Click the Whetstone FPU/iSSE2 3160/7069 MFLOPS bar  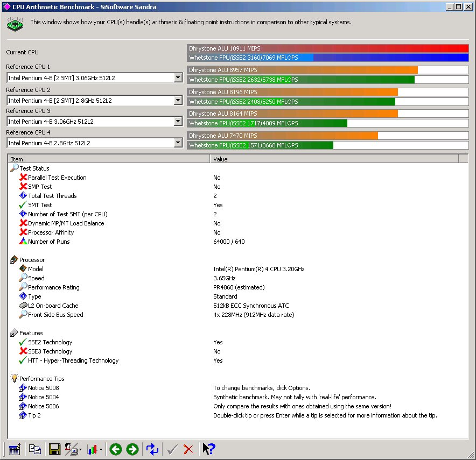[328, 58]
